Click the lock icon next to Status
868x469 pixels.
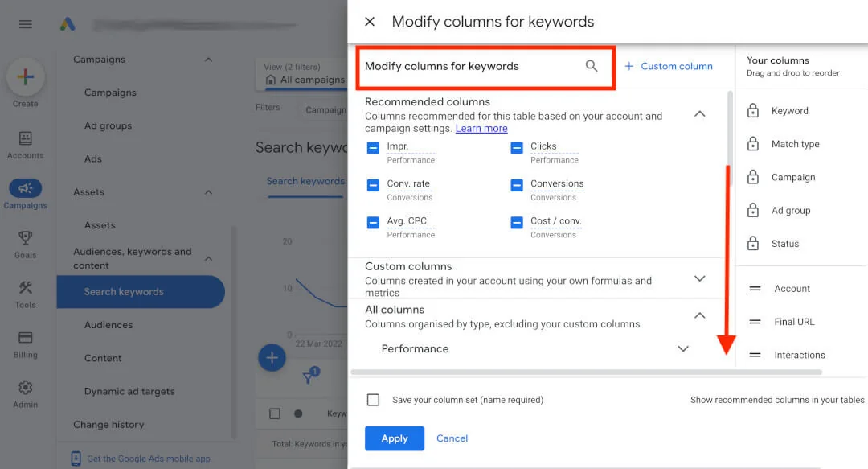753,244
